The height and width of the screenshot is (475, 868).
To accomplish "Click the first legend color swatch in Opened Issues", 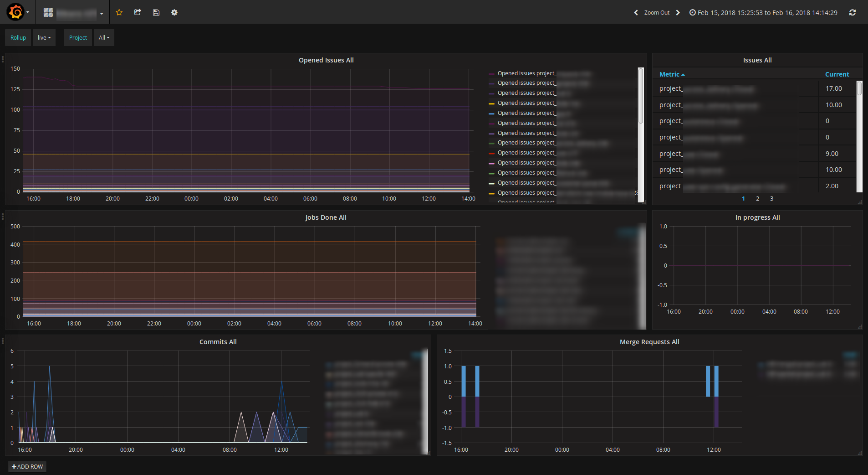I will (492, 74).
